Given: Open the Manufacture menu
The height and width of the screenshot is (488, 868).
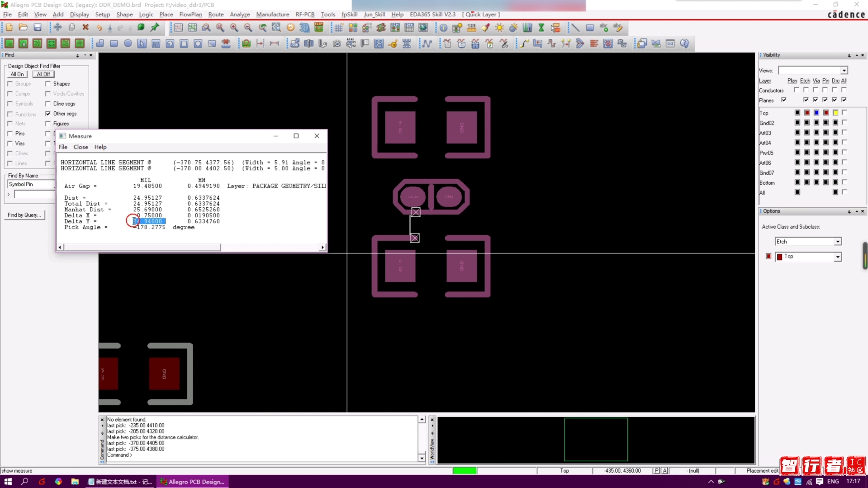Looking at the screenshot, I should (273, 14).
